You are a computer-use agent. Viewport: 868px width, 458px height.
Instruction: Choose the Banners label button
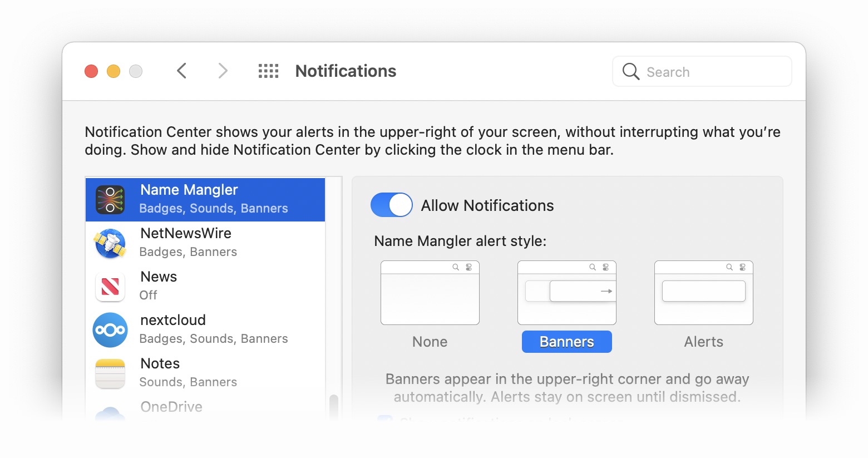(567, 342)
